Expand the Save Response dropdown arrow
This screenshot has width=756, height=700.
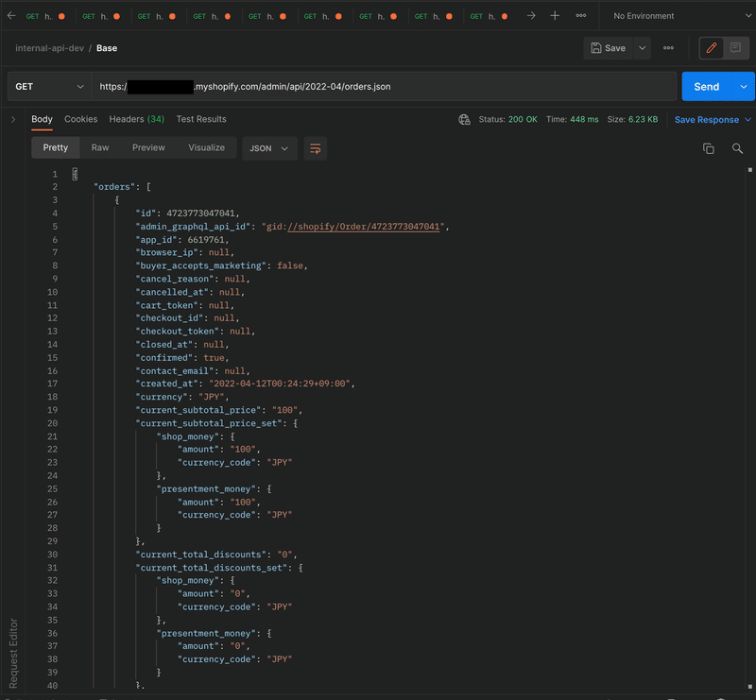pos(747,120)
